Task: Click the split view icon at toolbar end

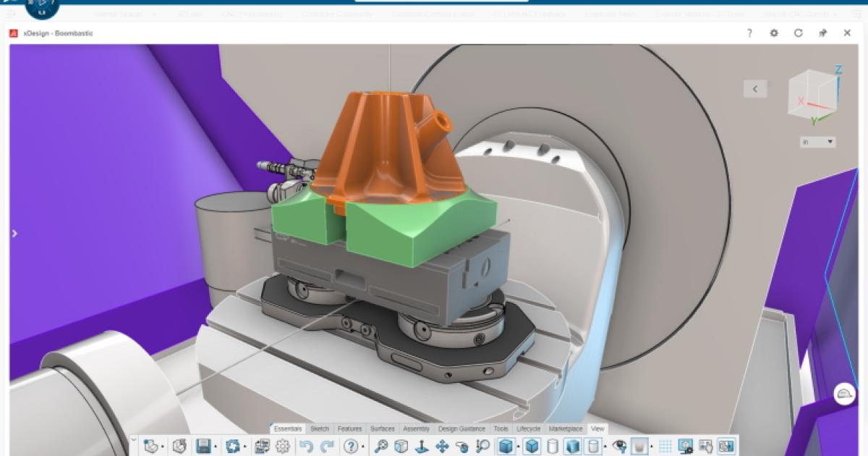Action: point(726,447)
